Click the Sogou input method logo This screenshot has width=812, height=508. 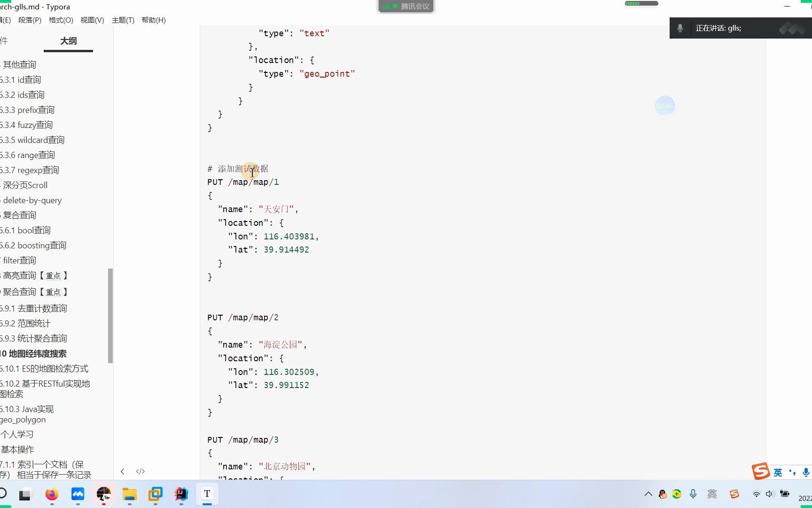pyautogui.click(x=761, y=471)
